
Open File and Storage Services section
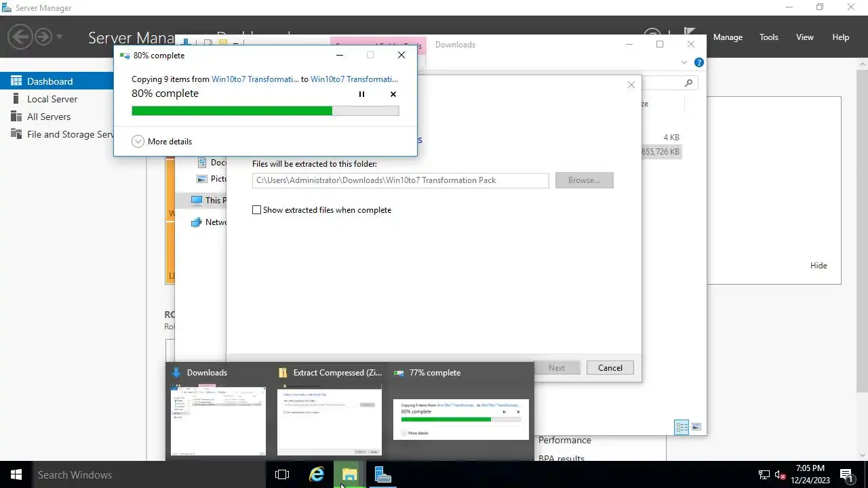pos(70,134)
